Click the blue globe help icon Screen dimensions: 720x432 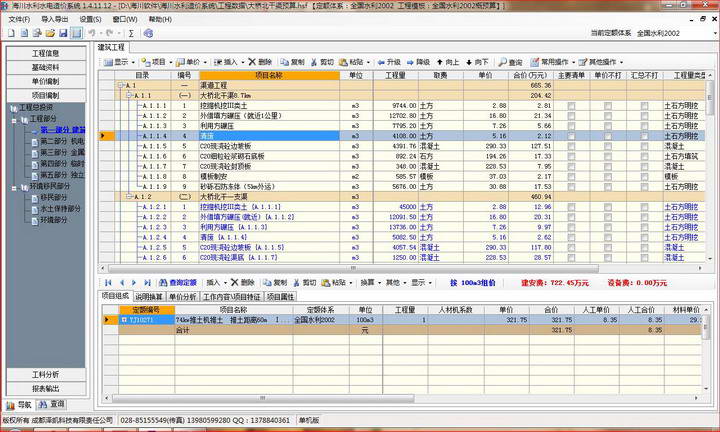(x=148, y=33)
